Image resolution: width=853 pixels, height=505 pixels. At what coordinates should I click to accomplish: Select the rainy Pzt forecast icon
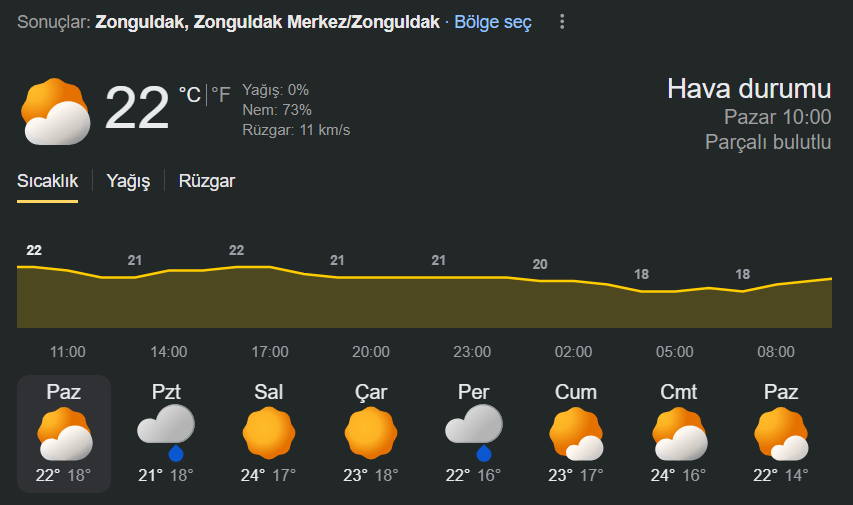tap(166, 433)
